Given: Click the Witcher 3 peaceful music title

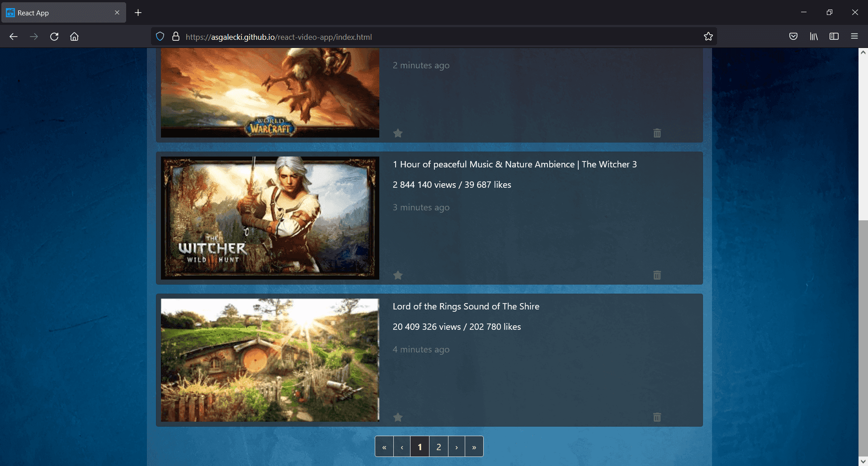Looking at the screenshot, I should 514,165.
